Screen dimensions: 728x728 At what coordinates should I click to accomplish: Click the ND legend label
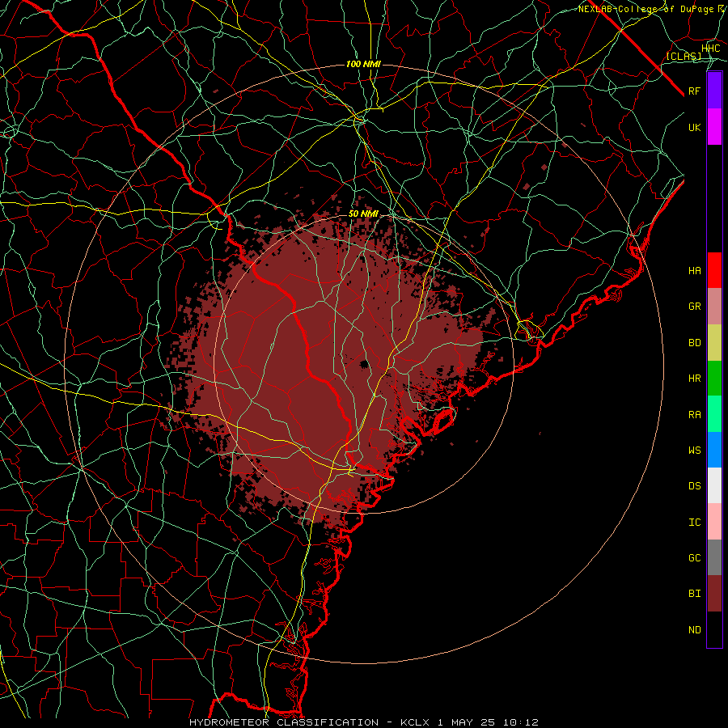695,630
